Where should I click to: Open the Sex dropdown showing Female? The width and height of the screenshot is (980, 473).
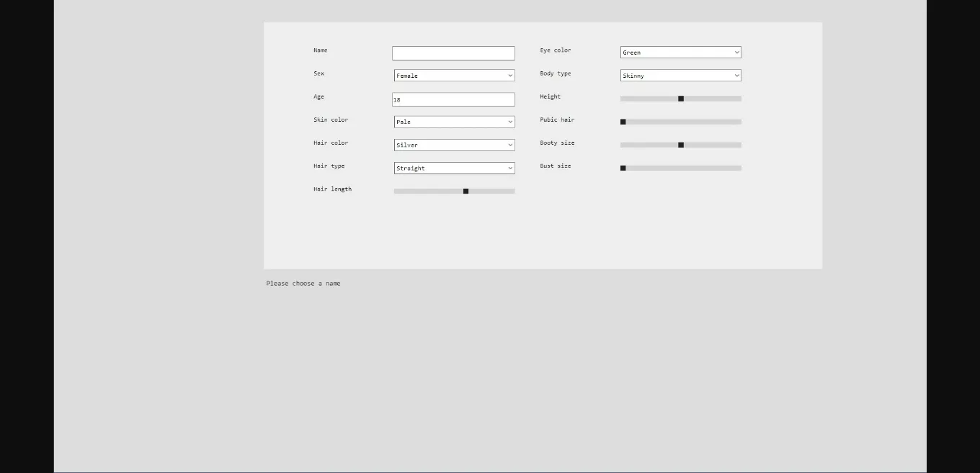[454, 75]
